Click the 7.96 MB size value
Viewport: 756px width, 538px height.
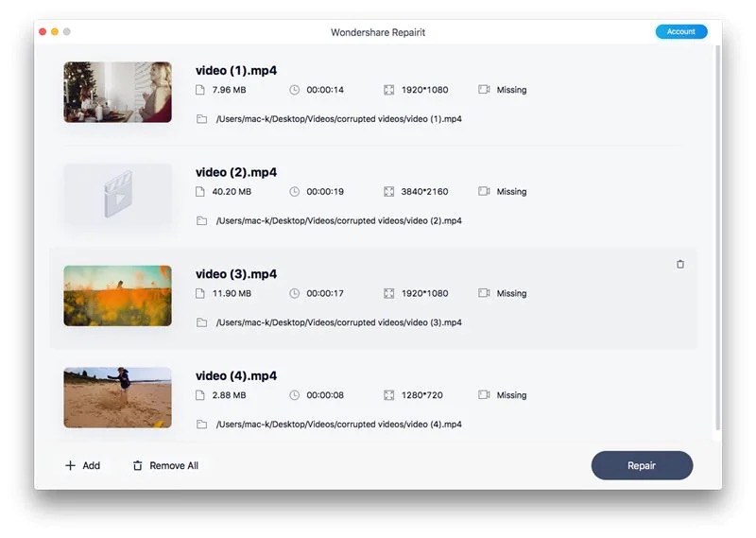229,90
